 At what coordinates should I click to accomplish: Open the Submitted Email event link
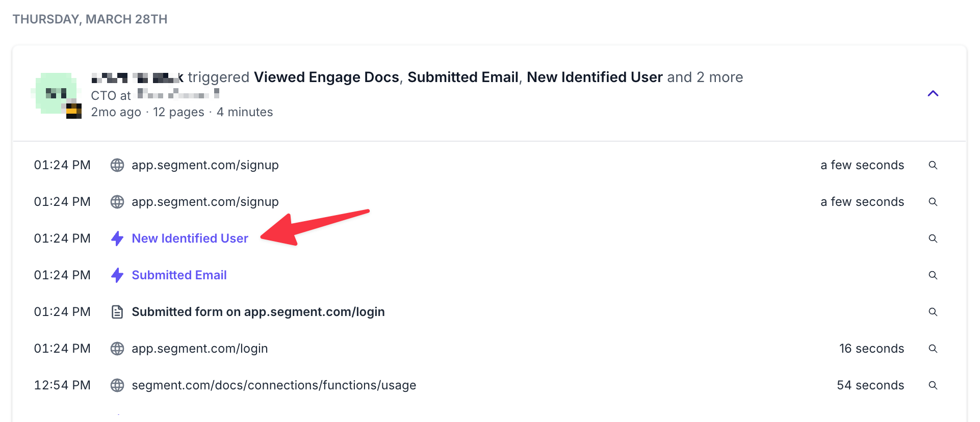coord(179,275)
